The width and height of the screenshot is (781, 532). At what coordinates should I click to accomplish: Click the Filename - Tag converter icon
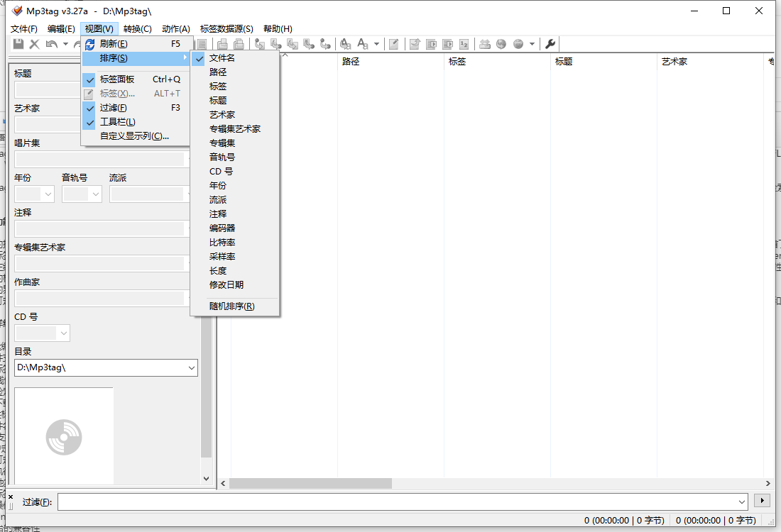pyautogui.click(x=276, y=44)
